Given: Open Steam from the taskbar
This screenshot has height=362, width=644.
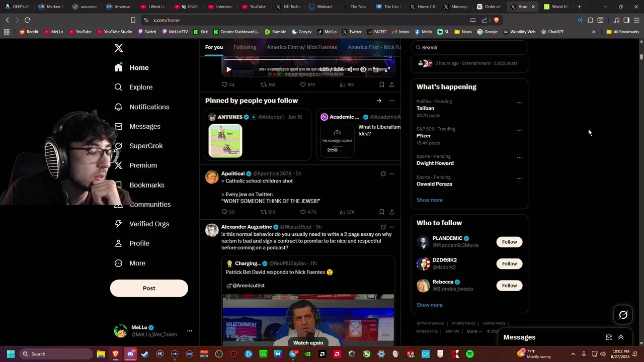Looking at the screenshot, I should (x=145, y=354).
